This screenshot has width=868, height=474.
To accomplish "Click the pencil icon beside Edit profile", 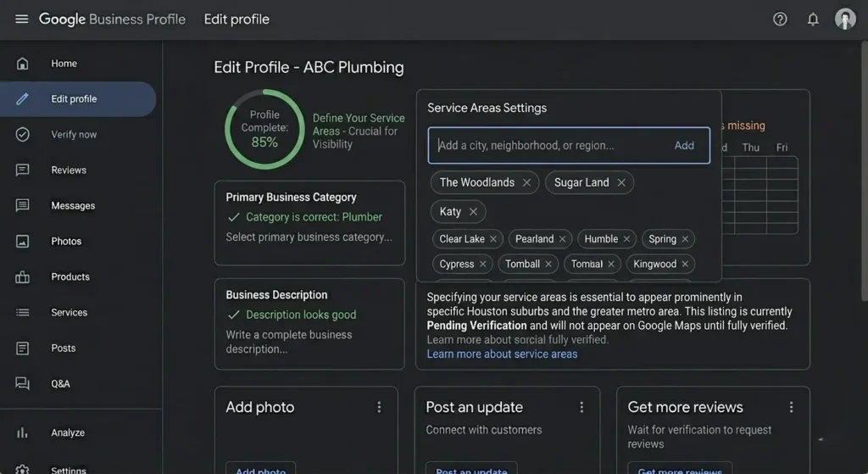I will [x=22, y=99].
